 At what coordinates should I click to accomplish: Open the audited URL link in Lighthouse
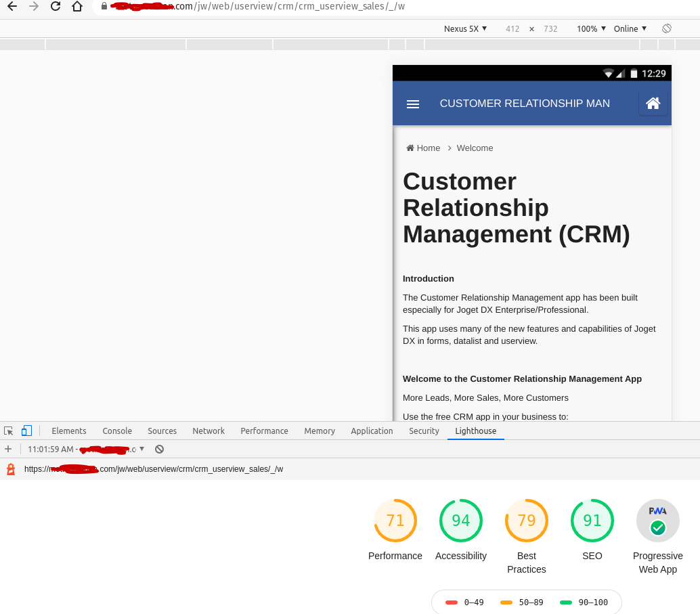[154, 469]
